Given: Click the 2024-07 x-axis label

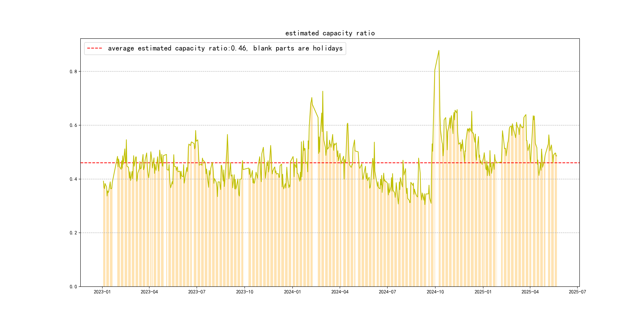Looking at the screenshot, I should pyautogui.click(x=387, y=292).
